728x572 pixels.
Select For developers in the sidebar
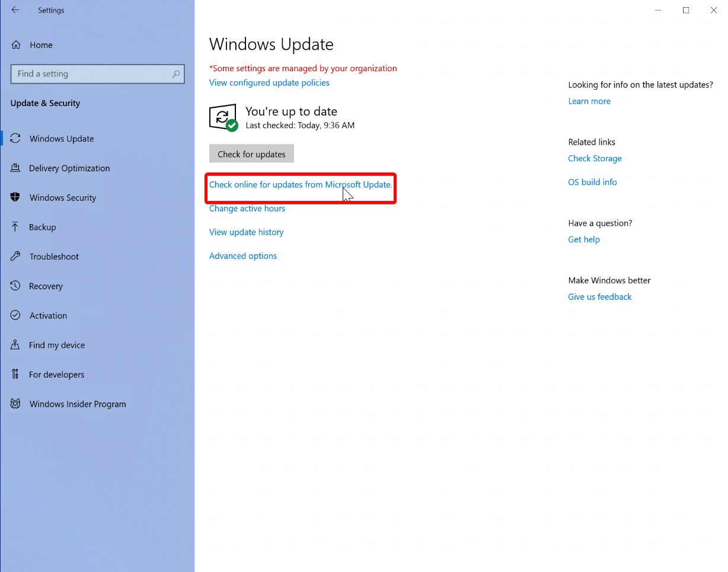[56, 375]
